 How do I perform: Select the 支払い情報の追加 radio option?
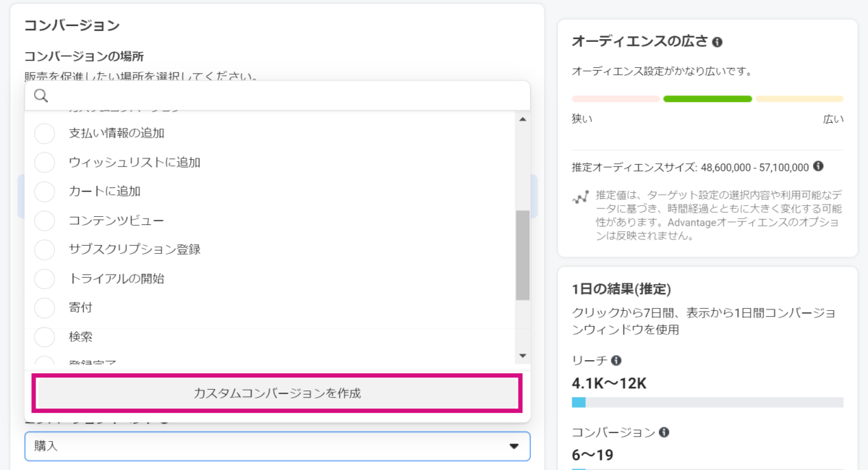click(45, 134)
